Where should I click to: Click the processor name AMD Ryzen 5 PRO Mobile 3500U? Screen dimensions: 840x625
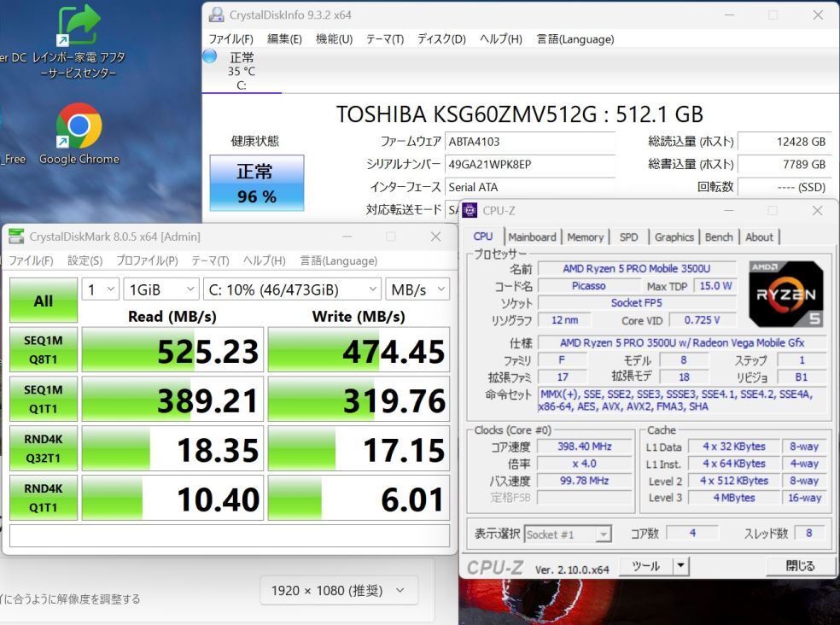(637, 269)
